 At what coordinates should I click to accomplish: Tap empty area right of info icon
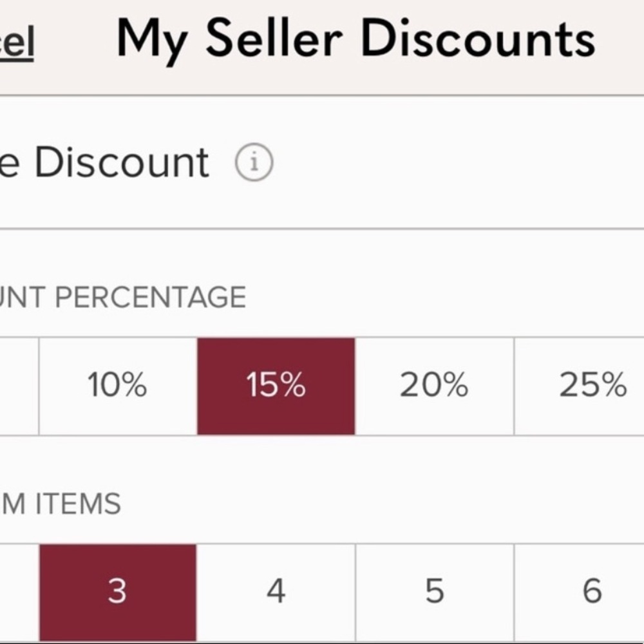[x=451, y=164]
